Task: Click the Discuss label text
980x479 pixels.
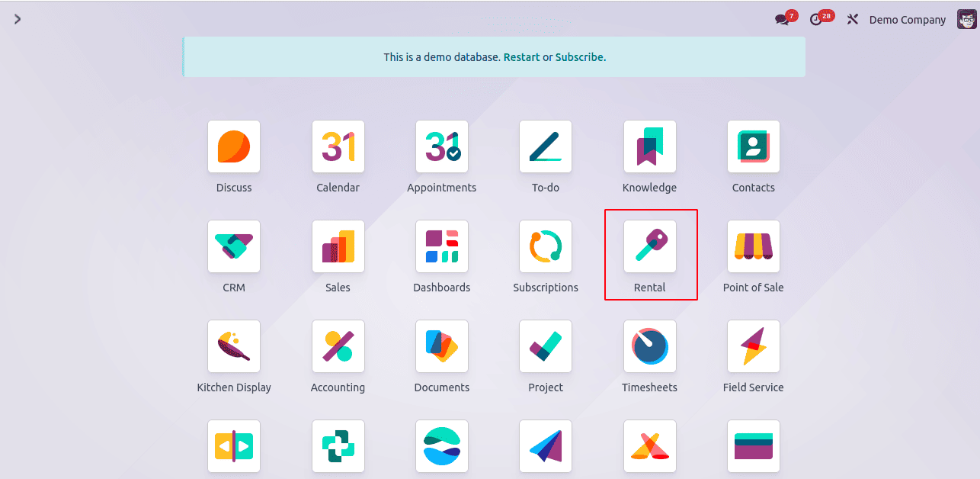Action: [234, 188]
